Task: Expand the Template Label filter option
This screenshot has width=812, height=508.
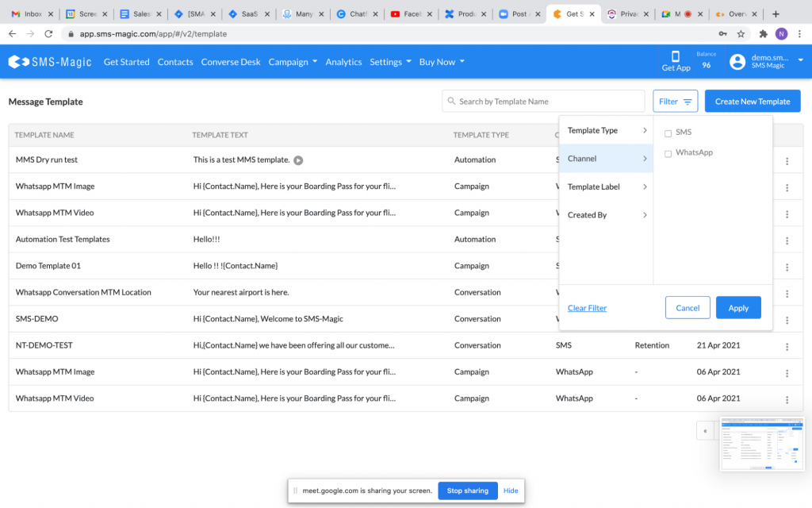Action: [x=606, y=187]
